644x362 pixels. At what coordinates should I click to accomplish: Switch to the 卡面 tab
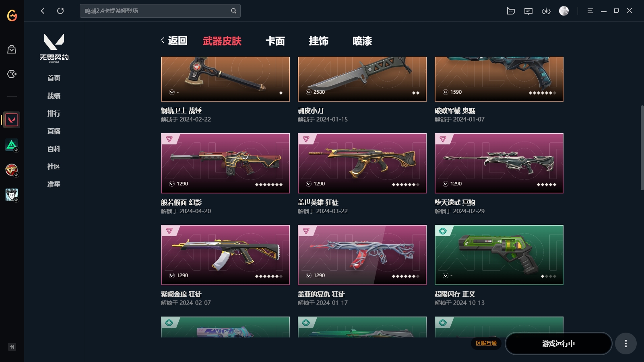[275, 41]
